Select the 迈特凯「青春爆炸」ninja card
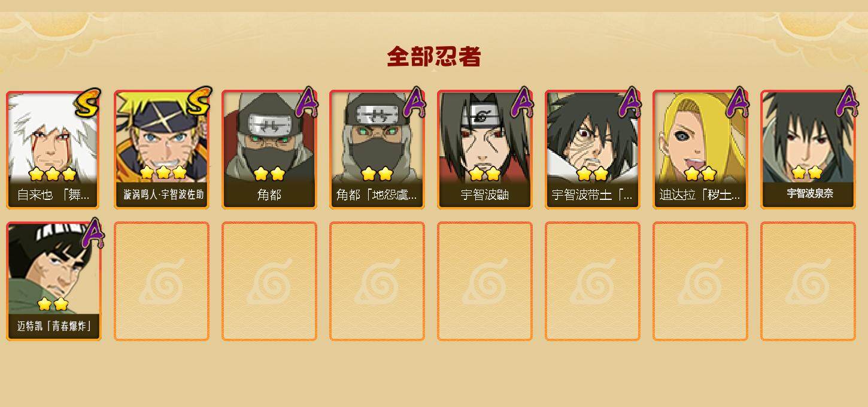 pos(54,281)
